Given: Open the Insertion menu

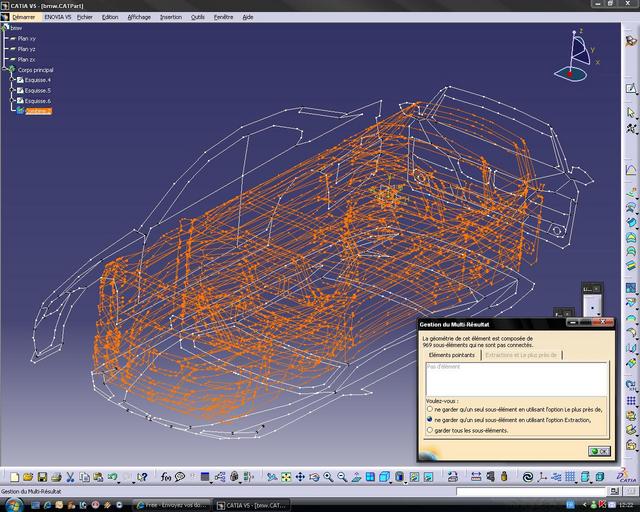Looking at the screenshot, I should tap(171, 17).
